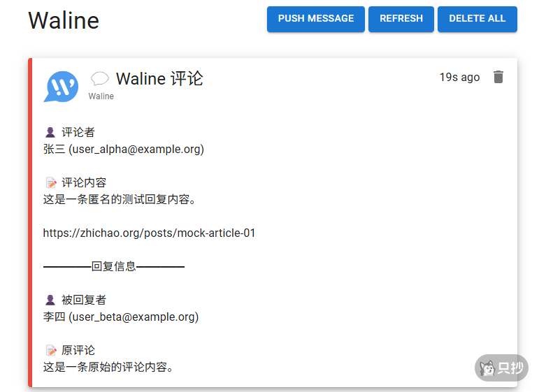Click commenter text 张三 user_alpha email
This screenshot has width=539, height=392.
click(124, 149)
